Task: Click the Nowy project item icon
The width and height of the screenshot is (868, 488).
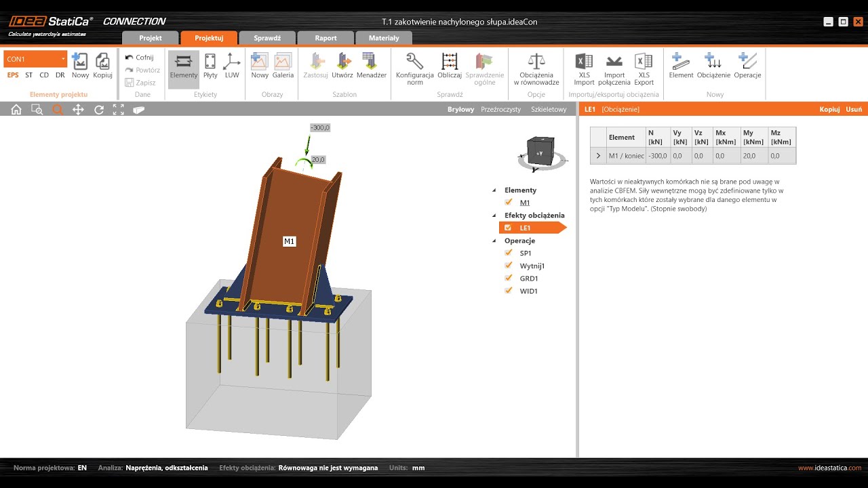Action: coord(80,62)
